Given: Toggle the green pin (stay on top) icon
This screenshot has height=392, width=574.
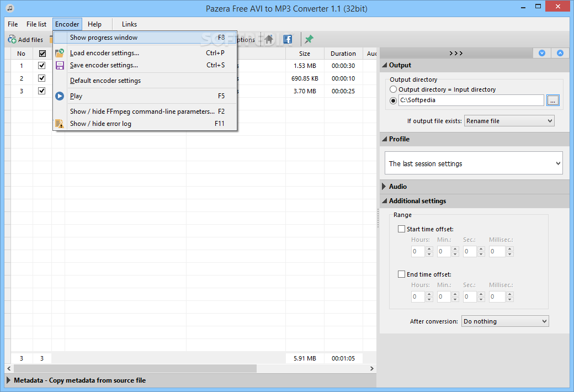Looking at the screenshot, I should [309, 39].
